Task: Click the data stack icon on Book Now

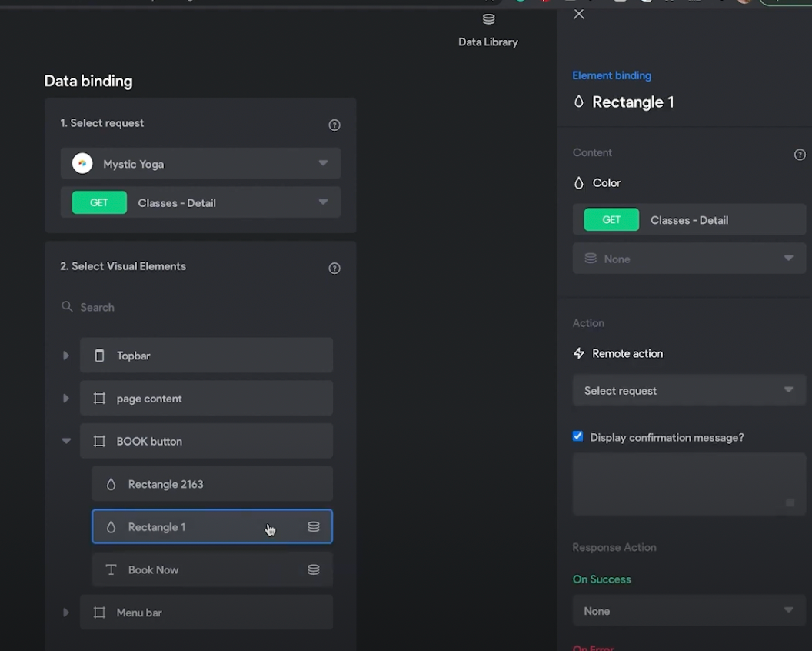Action: pyautogui.click(x=313, y=569)
